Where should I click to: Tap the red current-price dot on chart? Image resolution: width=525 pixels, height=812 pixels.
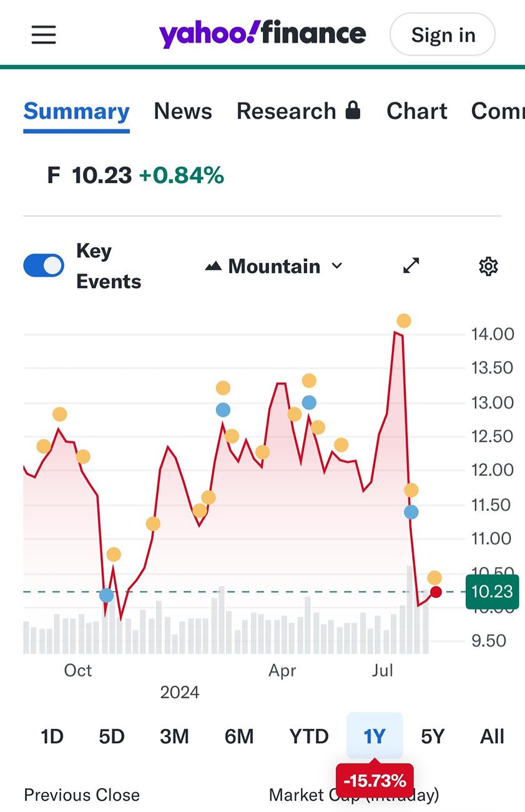pos(436,592)
